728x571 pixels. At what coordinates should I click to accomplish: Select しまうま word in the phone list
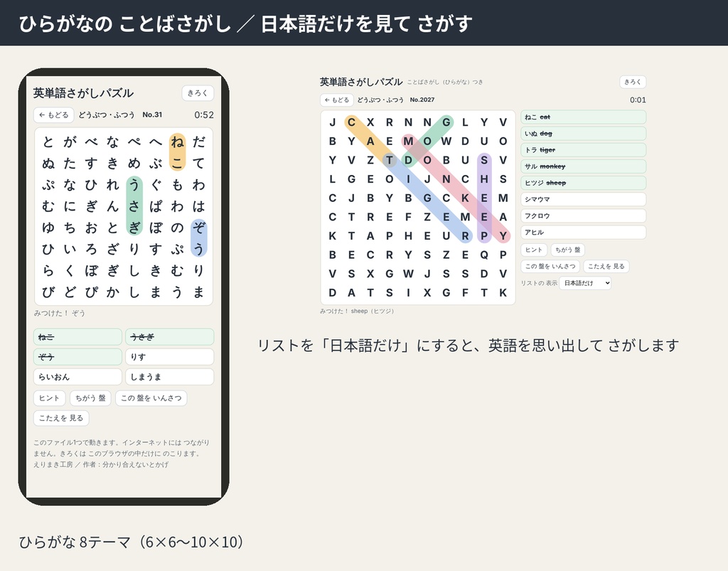(169, 377)
